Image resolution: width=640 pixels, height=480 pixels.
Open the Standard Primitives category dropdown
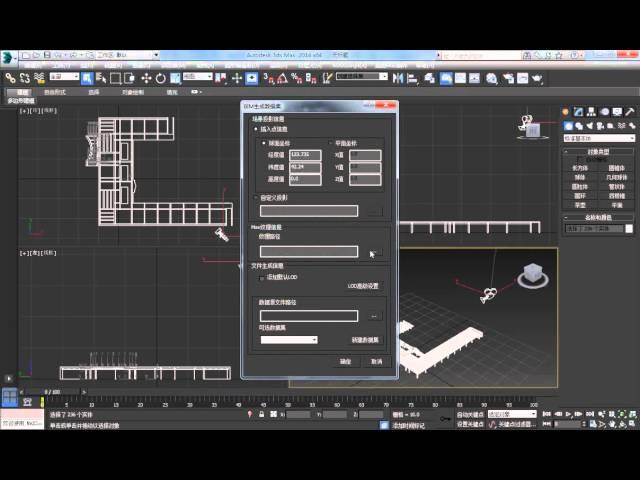point(599,138)
